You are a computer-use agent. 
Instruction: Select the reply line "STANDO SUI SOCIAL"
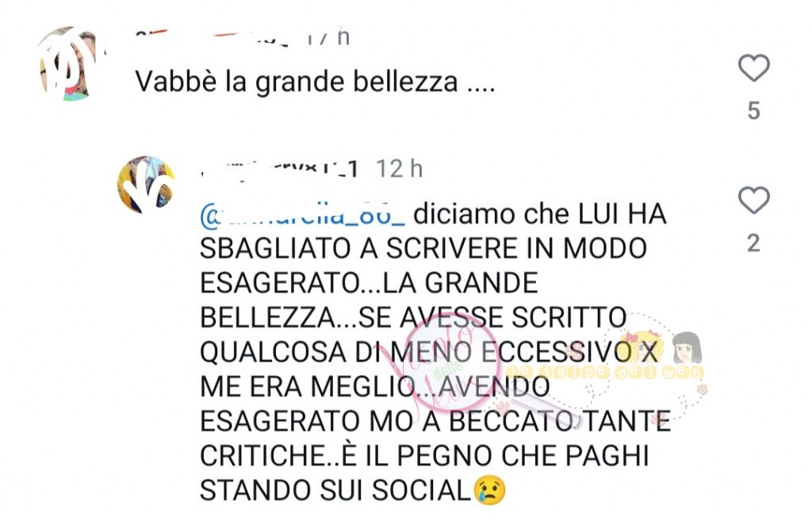click(x=335, y=490)
